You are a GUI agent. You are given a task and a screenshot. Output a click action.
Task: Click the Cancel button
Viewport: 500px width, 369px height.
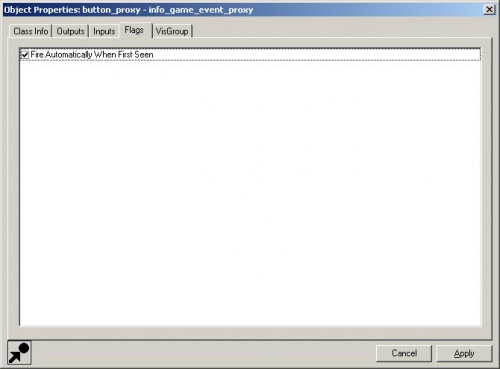[404, 353]
